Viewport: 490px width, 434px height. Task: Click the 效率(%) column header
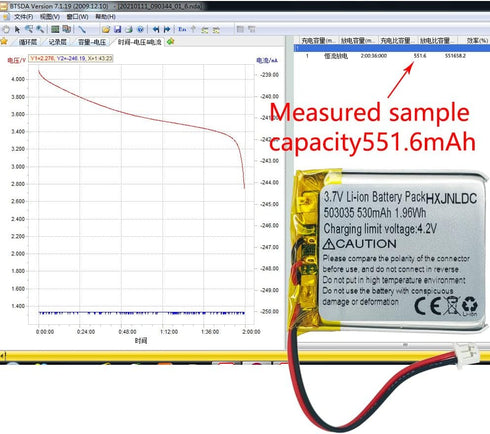[477, 41]
